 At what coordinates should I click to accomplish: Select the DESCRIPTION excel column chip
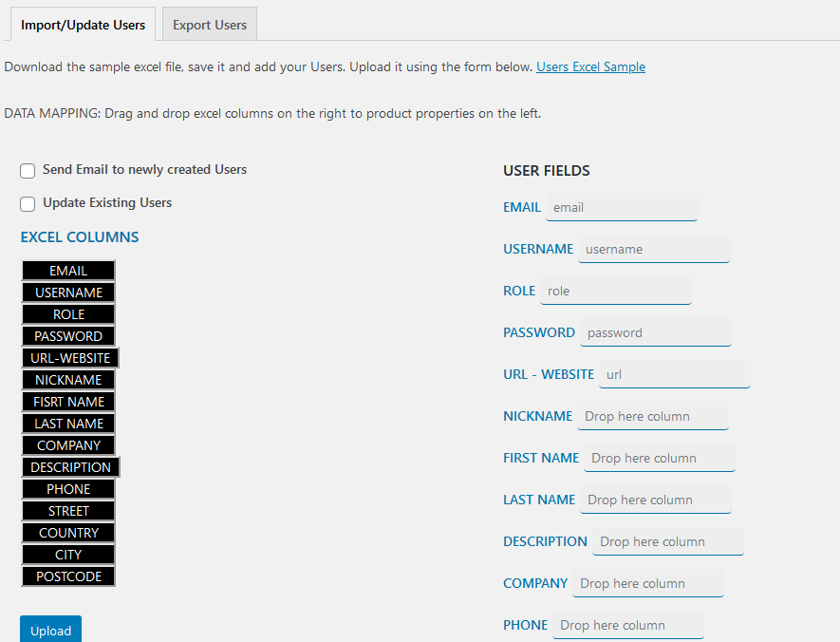click(70, 466)
